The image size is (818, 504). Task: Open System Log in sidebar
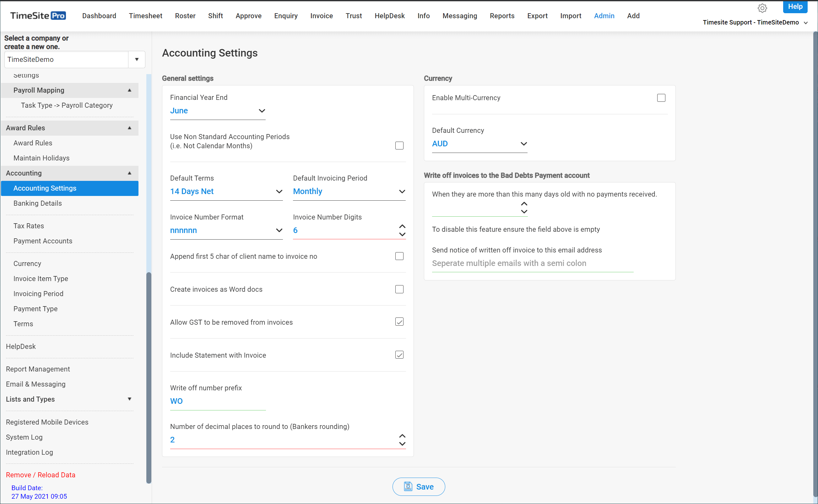click(24, 437)
